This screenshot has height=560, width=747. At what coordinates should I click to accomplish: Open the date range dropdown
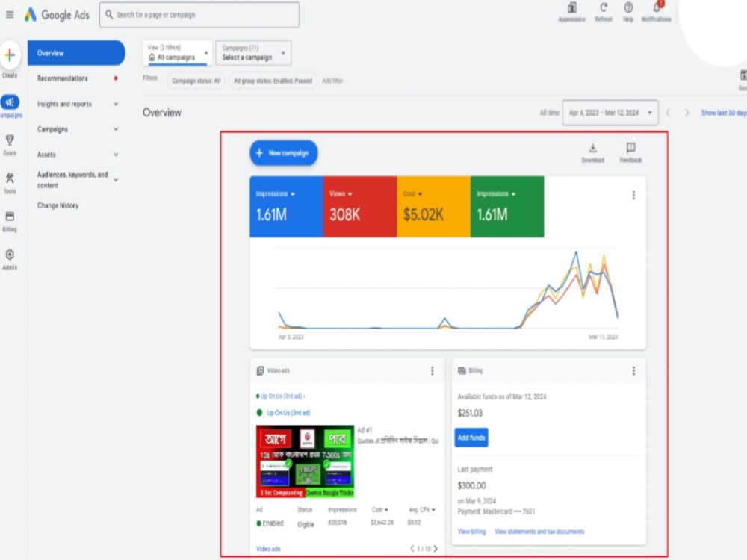coord(610,113)
